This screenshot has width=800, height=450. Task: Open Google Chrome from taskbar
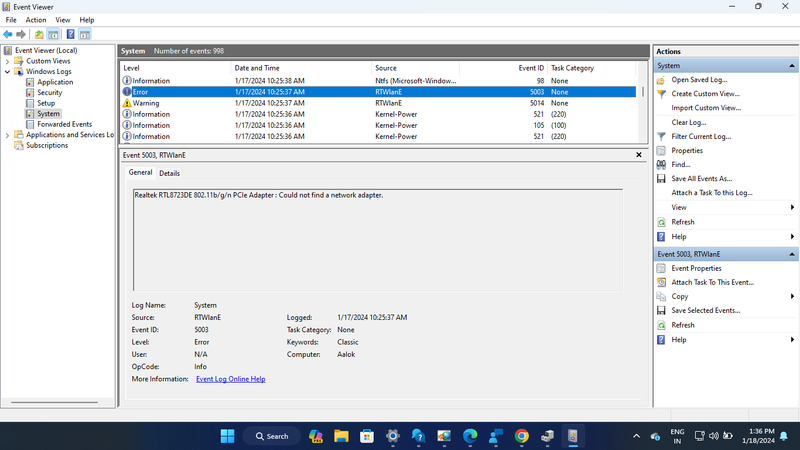521,436
